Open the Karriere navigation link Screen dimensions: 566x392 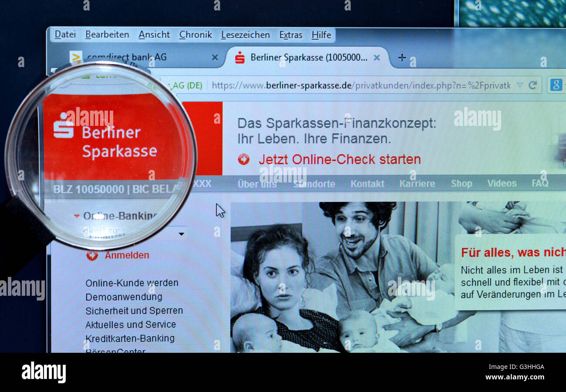(417, 184)
